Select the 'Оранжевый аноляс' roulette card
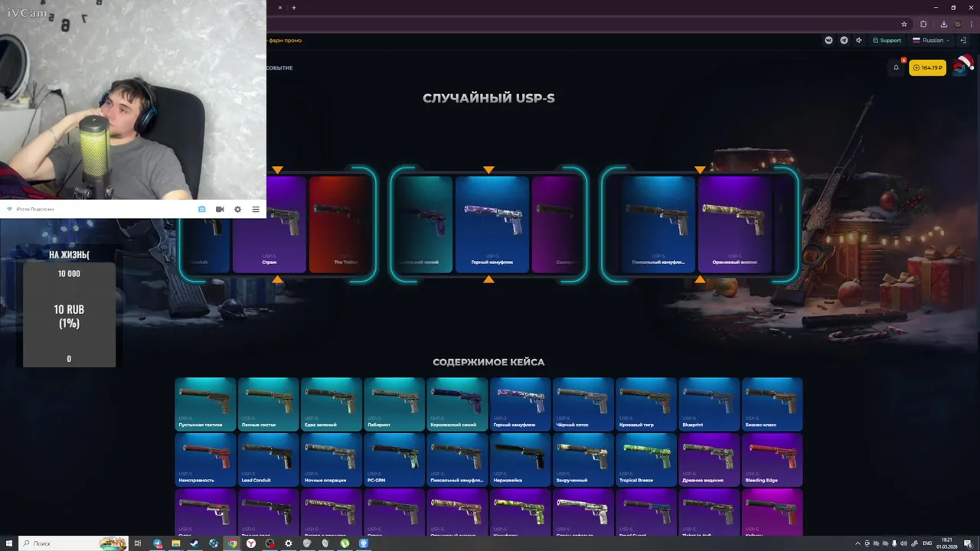Viewport: 980px width, 551px height. point(734,224)
